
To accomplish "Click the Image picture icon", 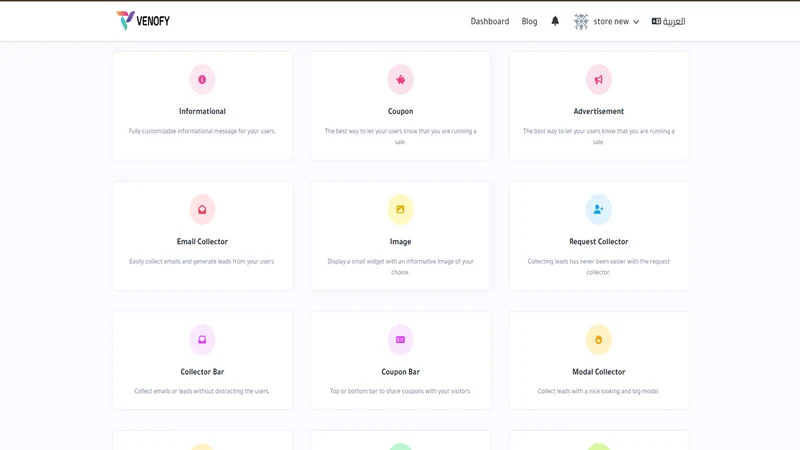I will 401,210.
